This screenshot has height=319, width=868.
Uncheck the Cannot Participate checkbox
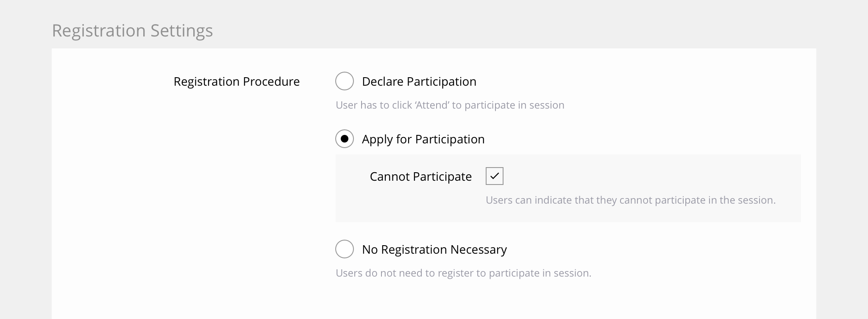click(x=495, y=176)
